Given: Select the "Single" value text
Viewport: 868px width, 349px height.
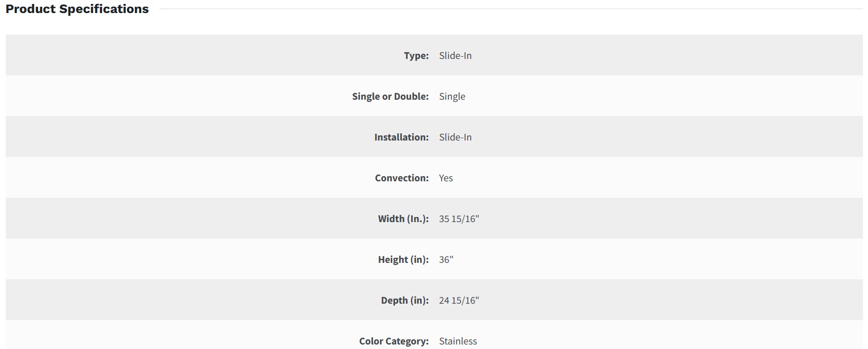Looking at the screenshot, I should [x=452, y=96].
